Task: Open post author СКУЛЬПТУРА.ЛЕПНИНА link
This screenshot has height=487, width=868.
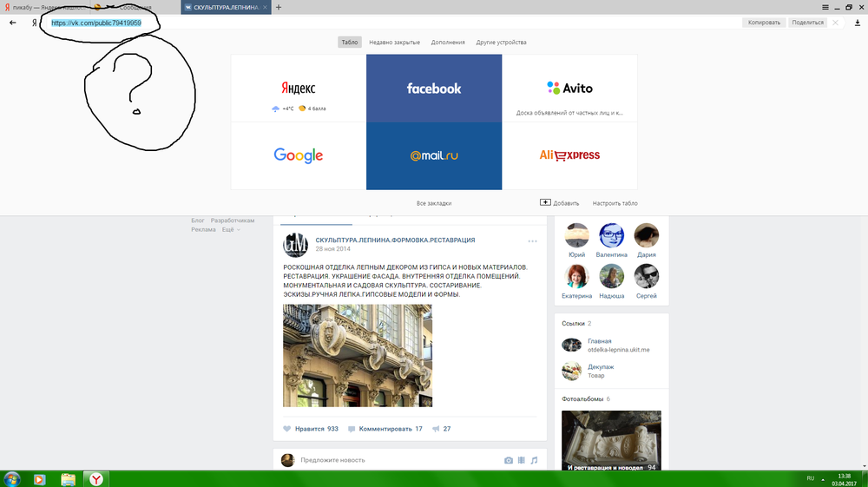Action: [x=395, y=240]
